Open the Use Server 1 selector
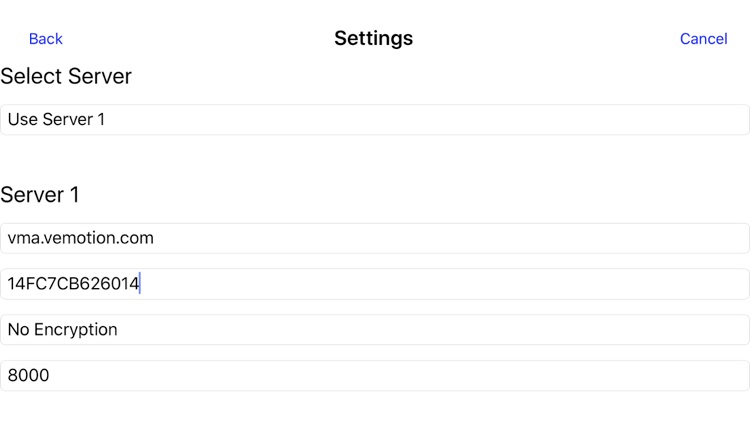 click(x=375, y=120)
